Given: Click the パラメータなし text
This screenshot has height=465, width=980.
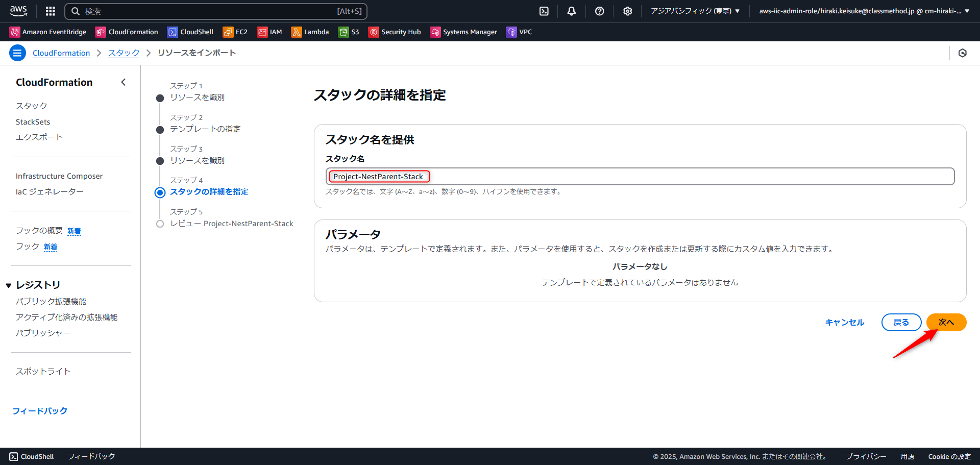Looking at the screenshot, I should click(x=640, y=266).
